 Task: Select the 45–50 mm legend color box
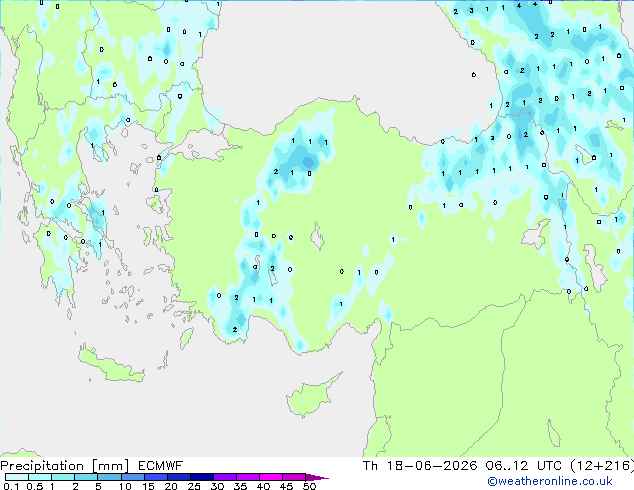coord(294,477)
